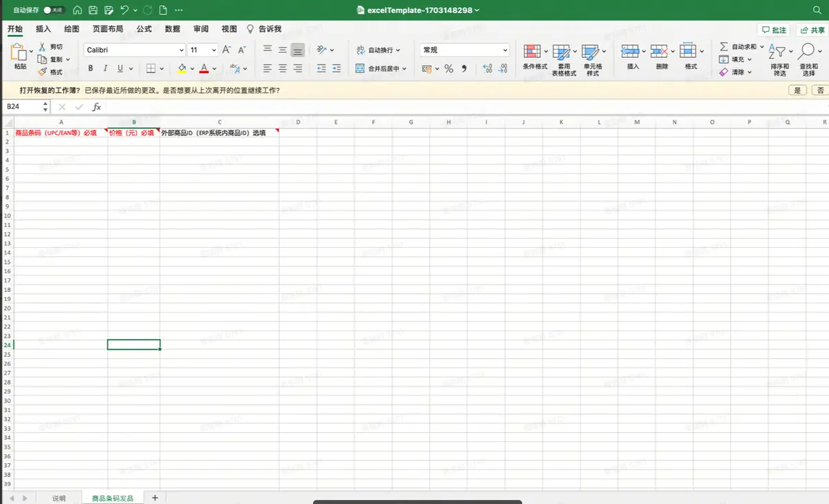Click the comma style icon

(464, 68)
